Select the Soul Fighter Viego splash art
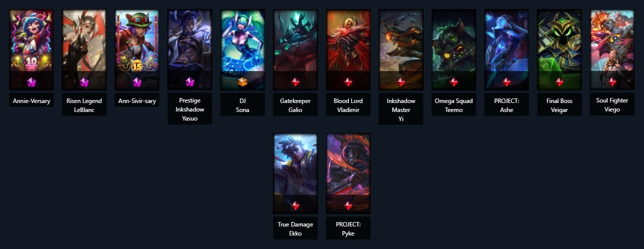 tap(612, 49)
